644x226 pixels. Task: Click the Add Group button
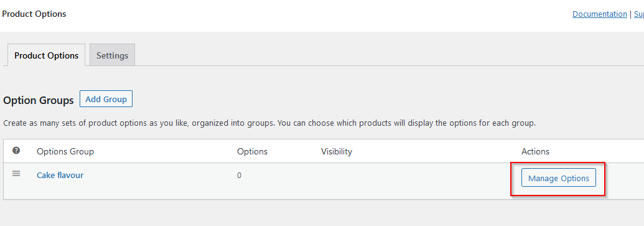[x=106, y=99]
